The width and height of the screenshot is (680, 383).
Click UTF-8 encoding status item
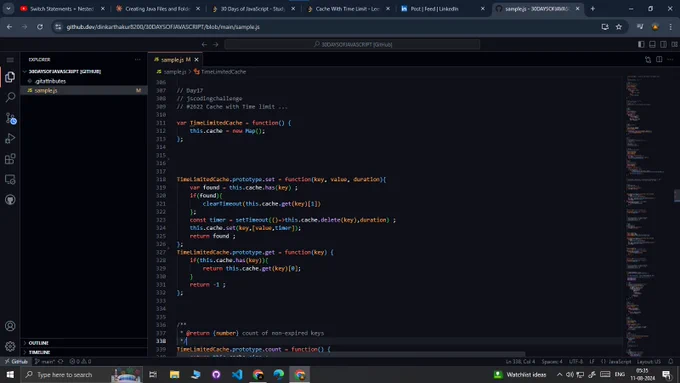coord(576,361)
